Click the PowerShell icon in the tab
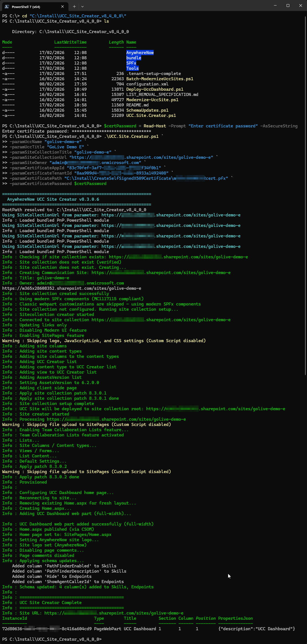 pos(7,7)
